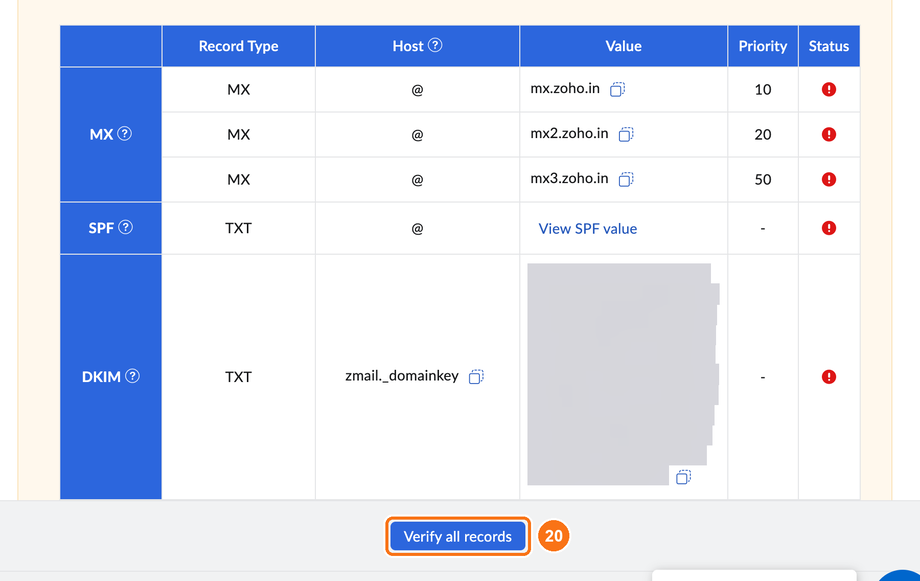Click error status for priority 10 record
920x581 pixels.
(x=828, y=89)
